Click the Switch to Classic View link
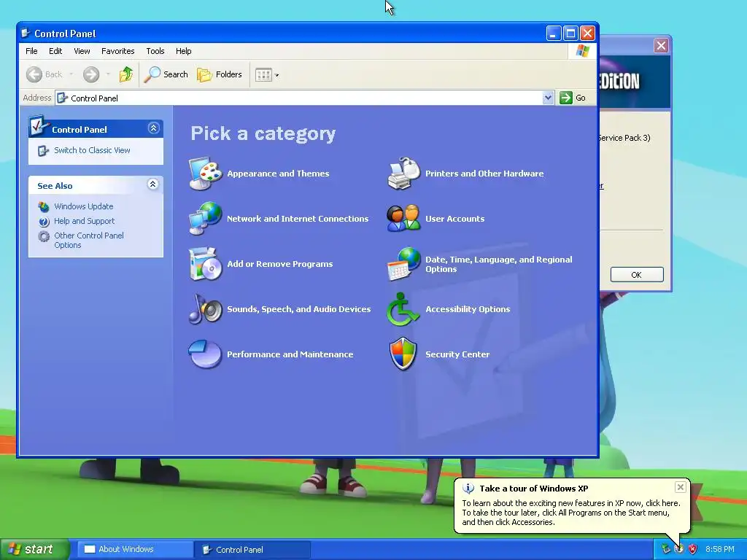The width and height of the screenshot is (747, 560). pos(92,150)
